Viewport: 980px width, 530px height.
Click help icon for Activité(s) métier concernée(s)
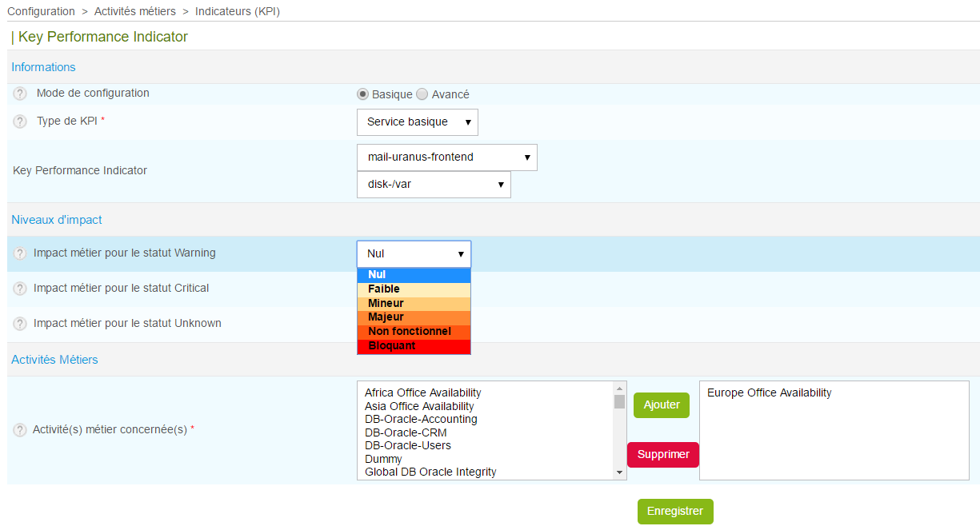coord(20,430)
